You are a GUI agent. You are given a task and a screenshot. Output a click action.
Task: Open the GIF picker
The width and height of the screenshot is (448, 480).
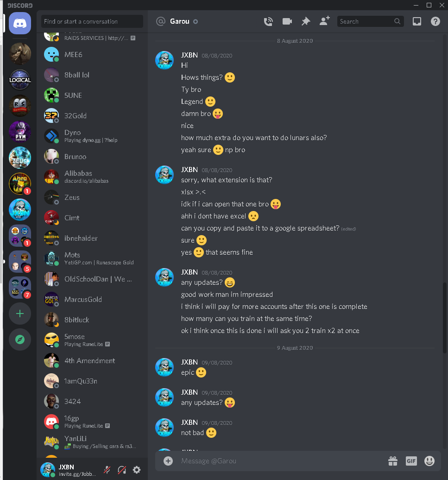(x=411, y=461)
